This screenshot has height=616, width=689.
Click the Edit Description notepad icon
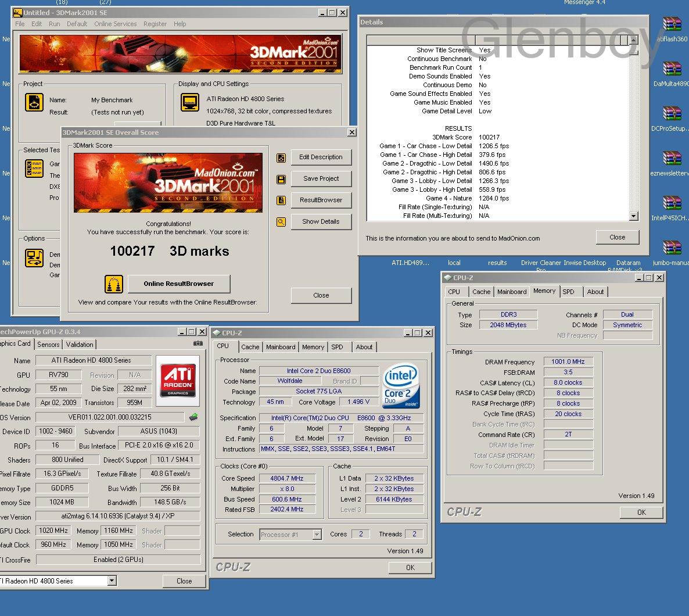[x=281, y=157]
